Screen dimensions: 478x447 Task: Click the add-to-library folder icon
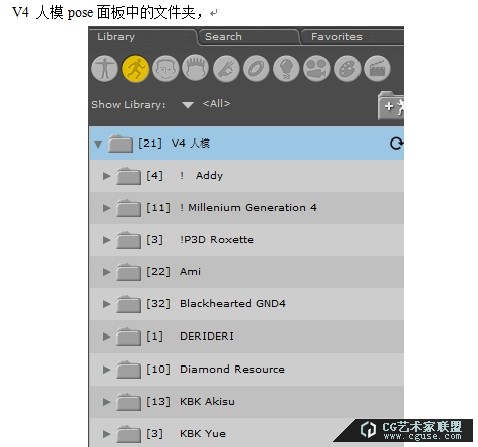(x=391, y=105)
